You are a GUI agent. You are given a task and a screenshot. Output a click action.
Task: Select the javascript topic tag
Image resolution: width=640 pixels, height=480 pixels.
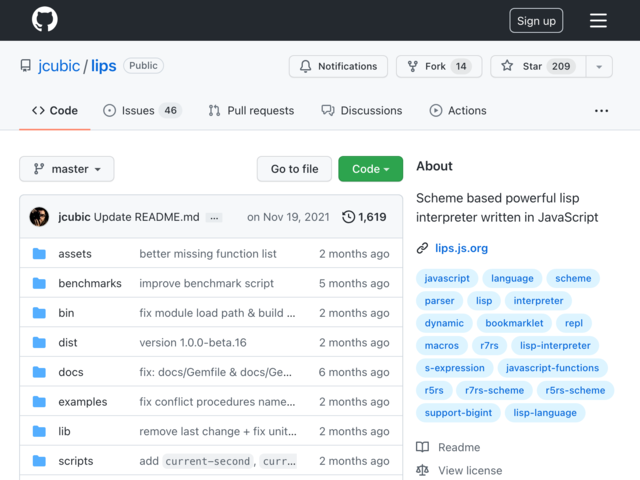point(447,278)
